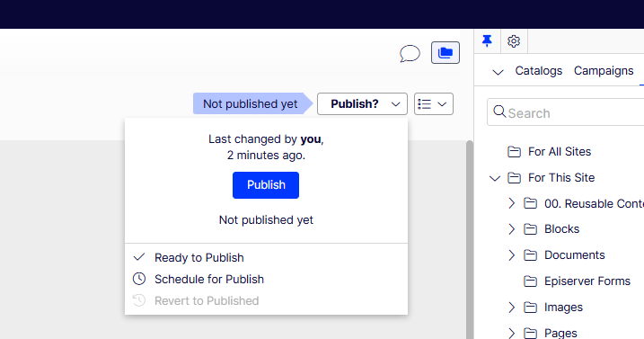The height and width of the screenshot is (339, 644).
Task: Click the Documents folder icon
Action: click(530, 255)
